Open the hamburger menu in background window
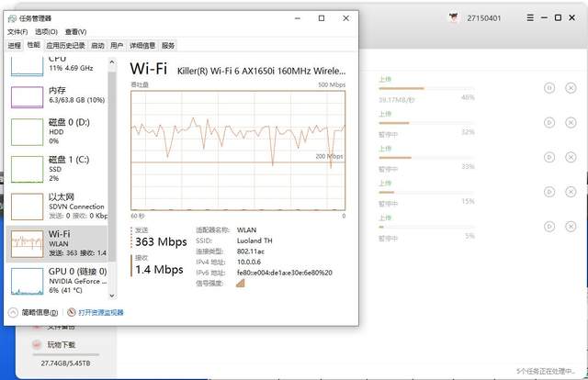This screenshot has height=380, width=588. coord(530,17)
